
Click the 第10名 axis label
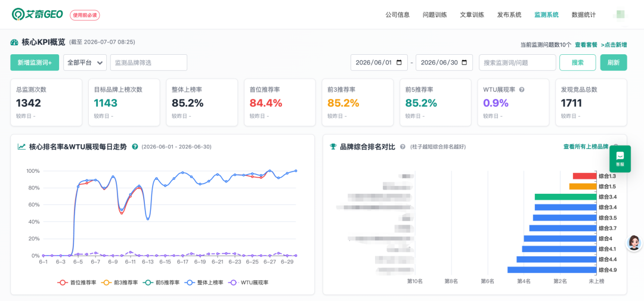(x=414, y=281)
